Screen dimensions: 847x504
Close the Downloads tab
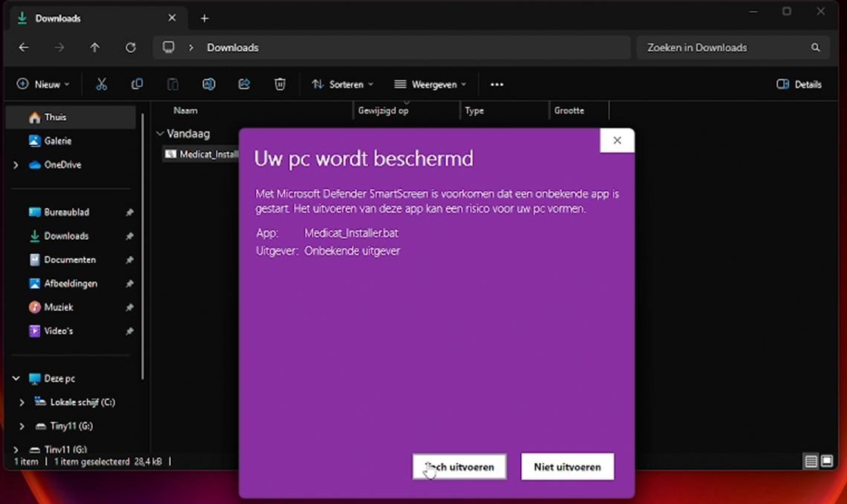point(172,18)
